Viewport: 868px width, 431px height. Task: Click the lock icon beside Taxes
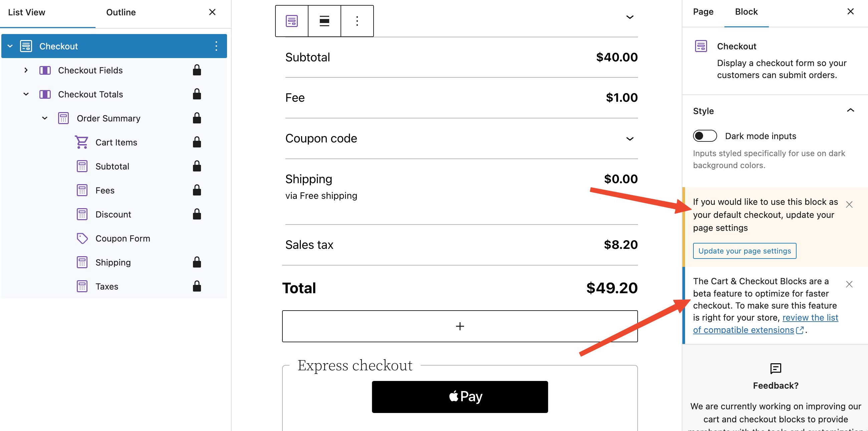tap(197, 286)
